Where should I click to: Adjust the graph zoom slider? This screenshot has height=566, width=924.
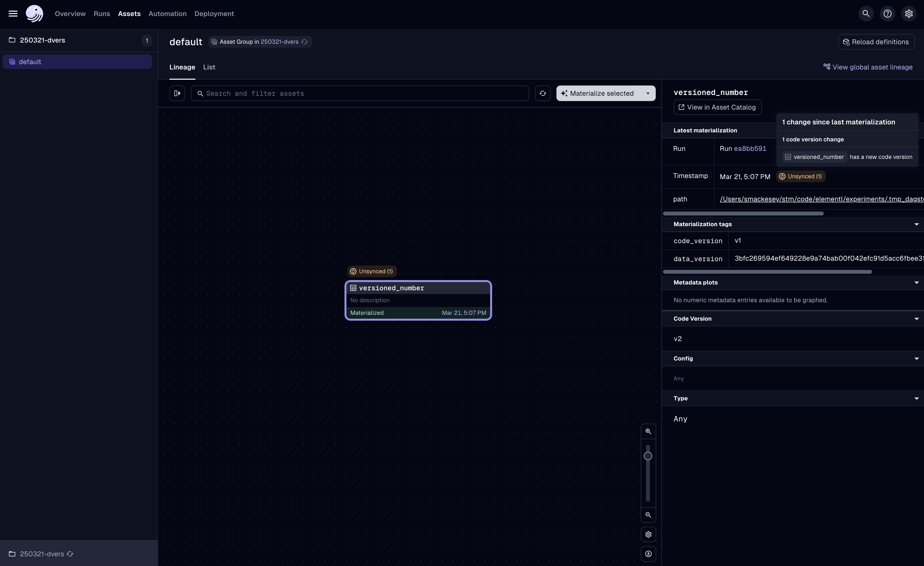click(648, 456)
